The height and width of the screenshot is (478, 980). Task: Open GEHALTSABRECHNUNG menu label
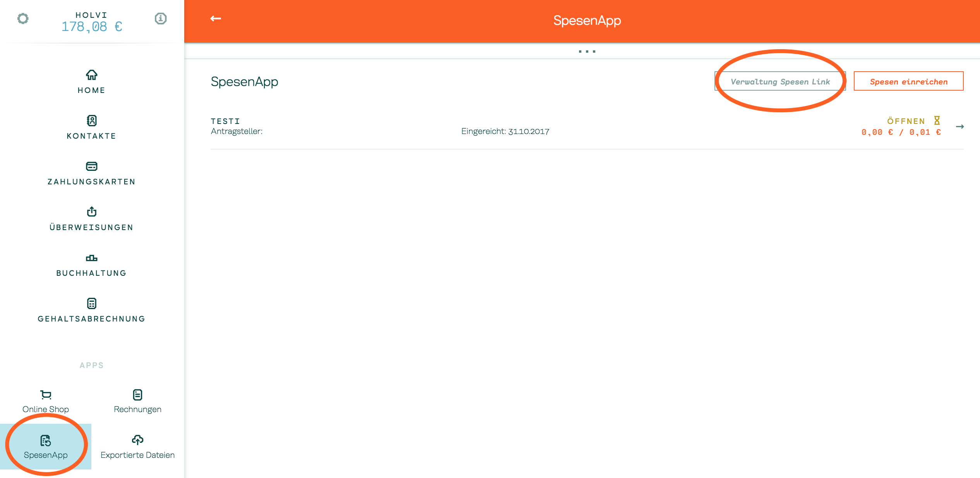click(92, 319)
